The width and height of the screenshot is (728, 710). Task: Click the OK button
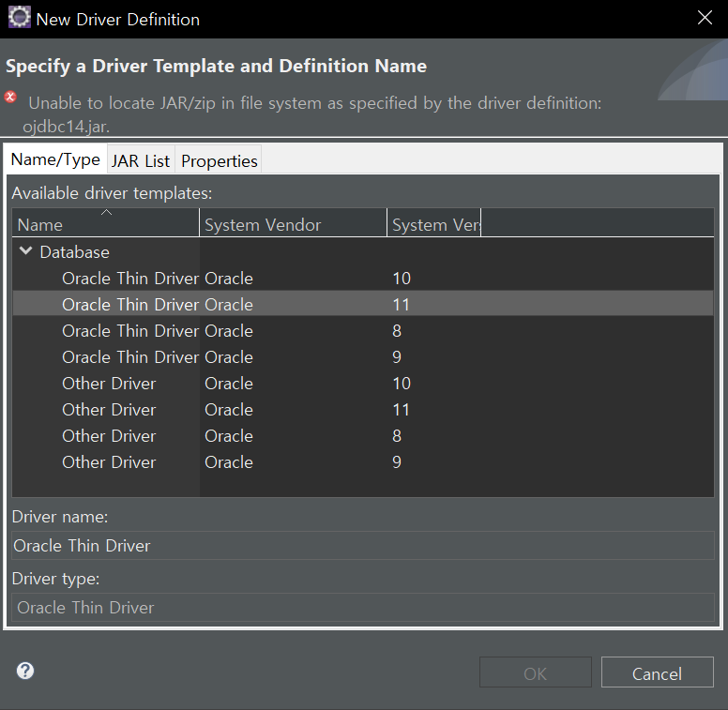tap(536, 672)
